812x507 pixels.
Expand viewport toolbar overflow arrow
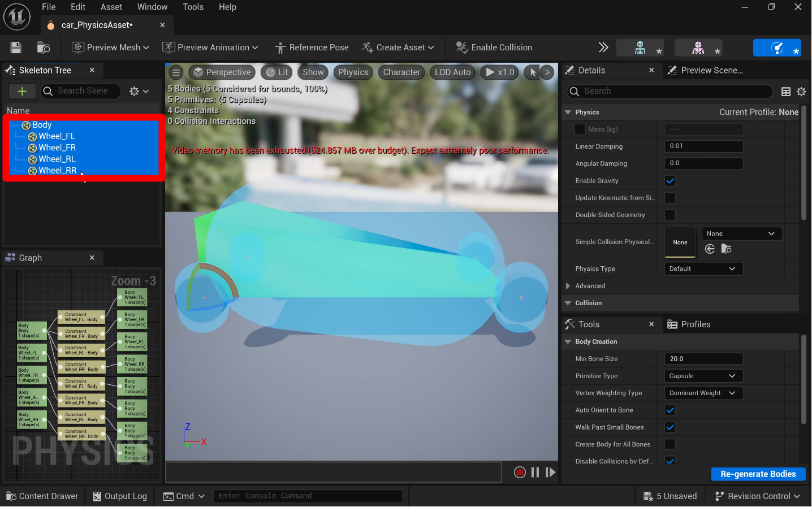coord(547,72)
